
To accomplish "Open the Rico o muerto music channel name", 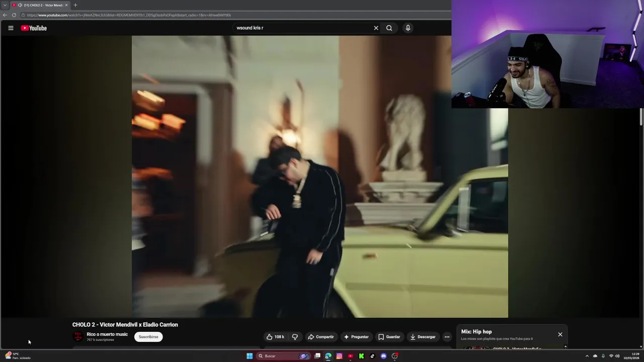I will tap(107, 334).
